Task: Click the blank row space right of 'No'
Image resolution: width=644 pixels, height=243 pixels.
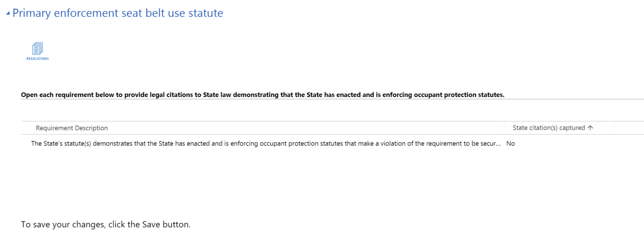Action: pos(577,143)
